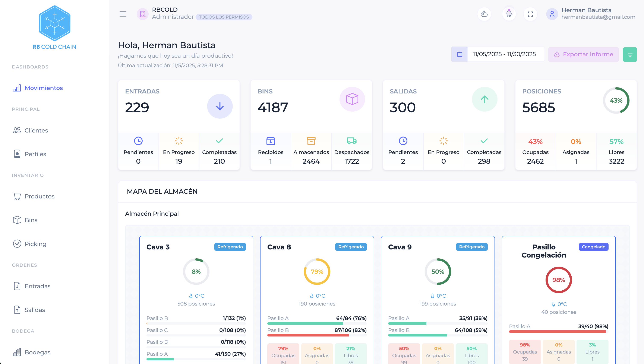
Task: Toggle the sidebar with the hamburger menu
Action: point(123,14)
